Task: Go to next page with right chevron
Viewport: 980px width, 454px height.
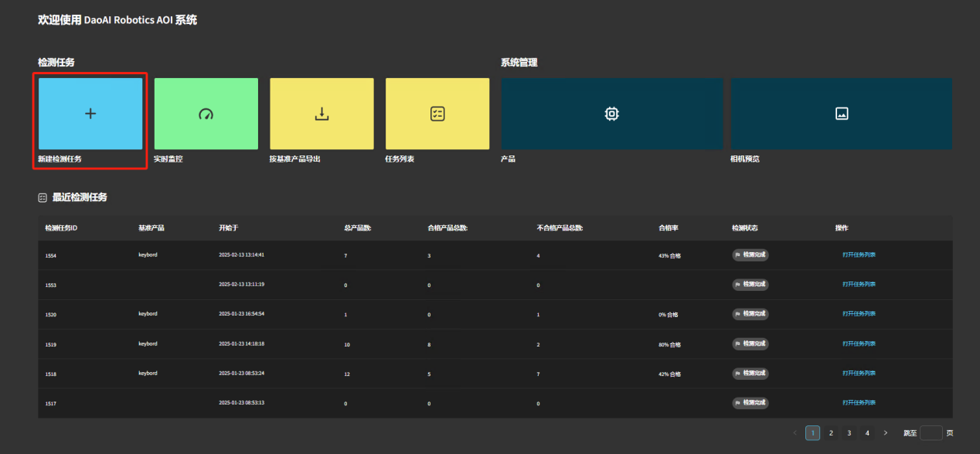Action: tap(886, 433)
